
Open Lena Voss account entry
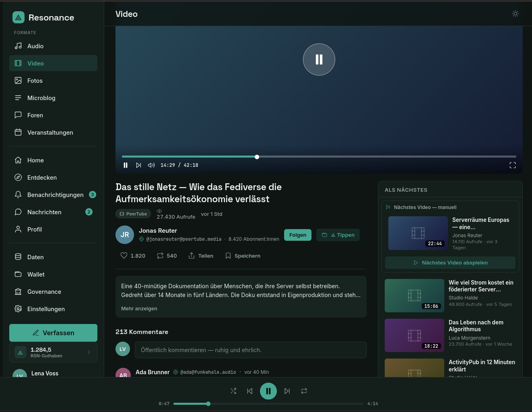pyautogui.click(x=53, y=373)
